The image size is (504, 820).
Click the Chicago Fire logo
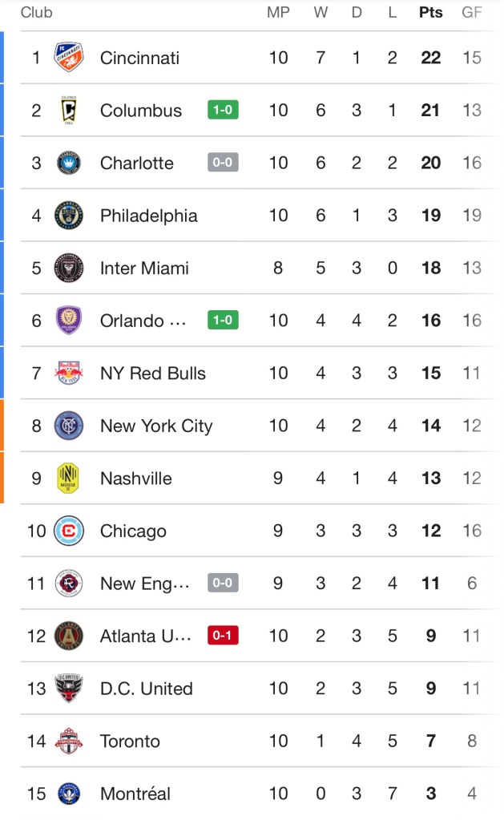coord(68,531)
